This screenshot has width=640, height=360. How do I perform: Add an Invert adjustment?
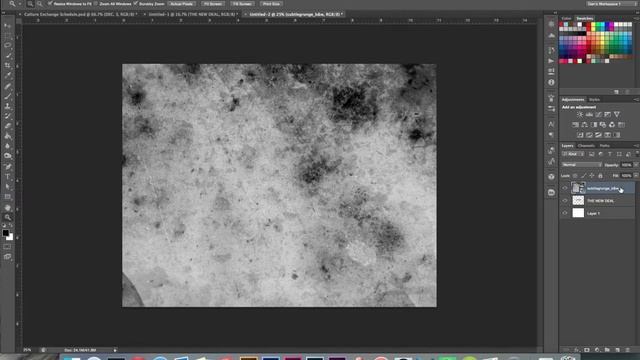click(x=580, y=135)
